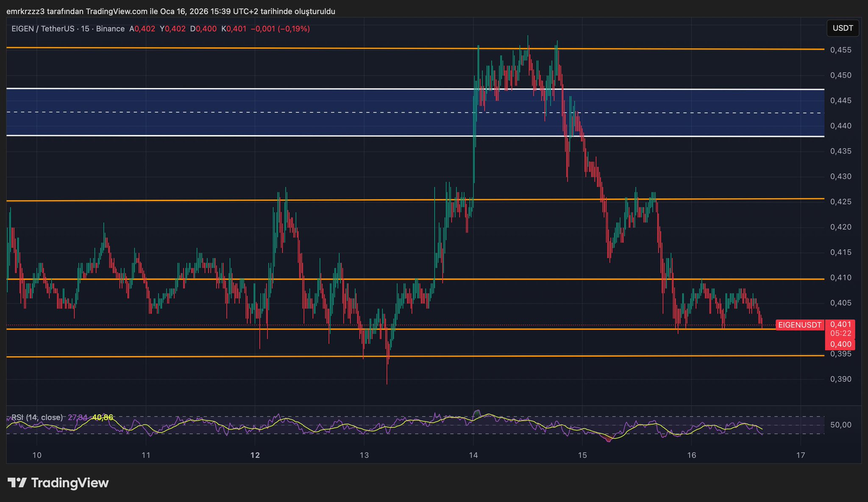Click the TradingView logo icon
The height and width of the screenshot is (502, 868).
(x=17, y=483)
